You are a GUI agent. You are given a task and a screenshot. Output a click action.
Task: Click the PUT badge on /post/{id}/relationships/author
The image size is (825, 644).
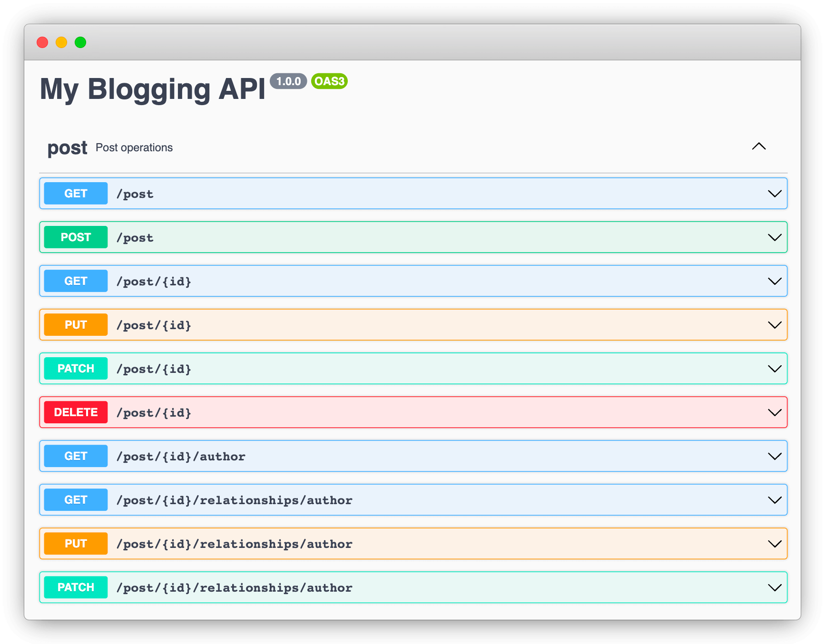(x=75, y=543)
